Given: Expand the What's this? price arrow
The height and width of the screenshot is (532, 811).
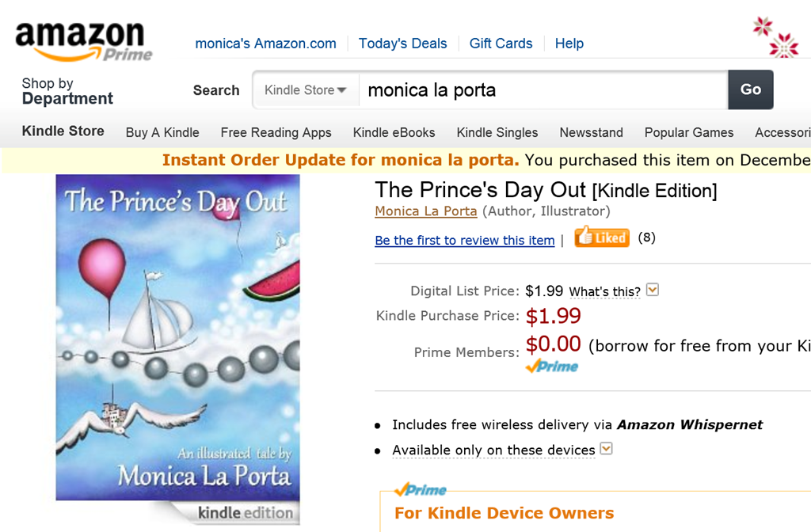Looking at the screenshot, I should tap(653, 291).
